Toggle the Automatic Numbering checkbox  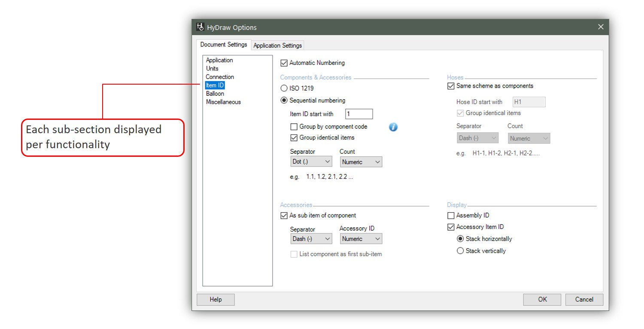[x=284, y=63]
